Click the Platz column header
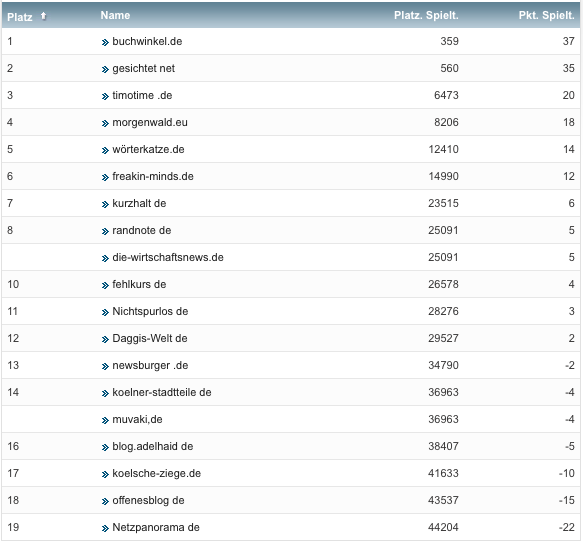 pos(20,17)
